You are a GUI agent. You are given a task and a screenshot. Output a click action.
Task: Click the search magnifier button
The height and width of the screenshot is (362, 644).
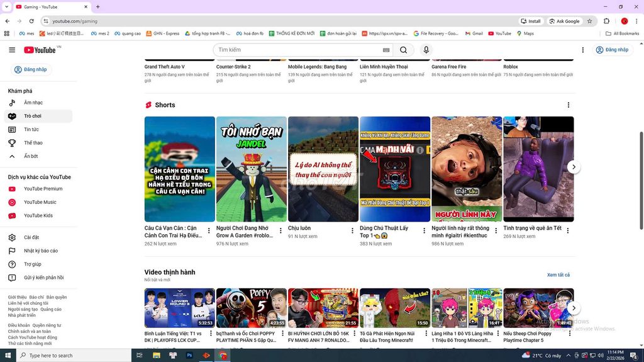403,50
